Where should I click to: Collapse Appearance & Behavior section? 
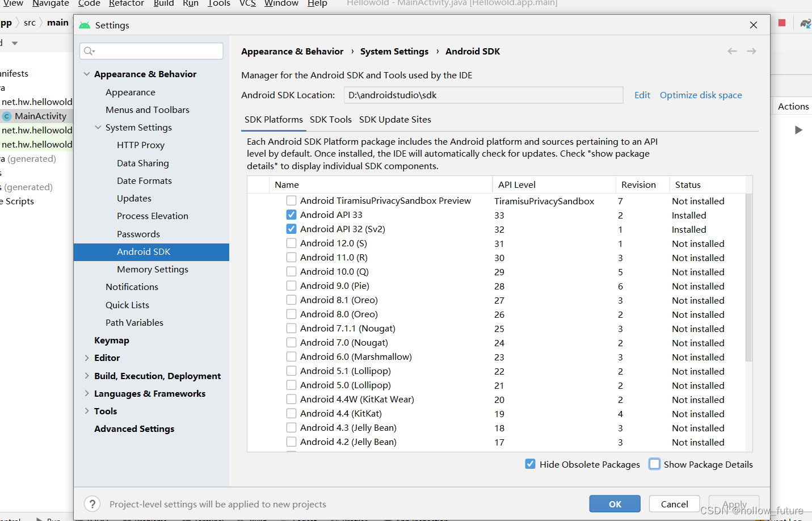(x=87, y=74)
